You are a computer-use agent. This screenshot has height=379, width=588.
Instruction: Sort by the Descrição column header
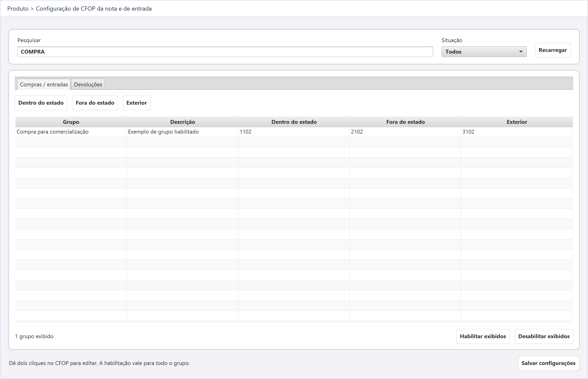[x=182, y=122]
